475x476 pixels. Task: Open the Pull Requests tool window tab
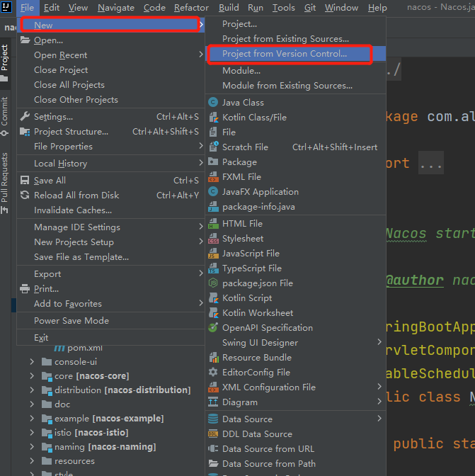click(5, 183)
